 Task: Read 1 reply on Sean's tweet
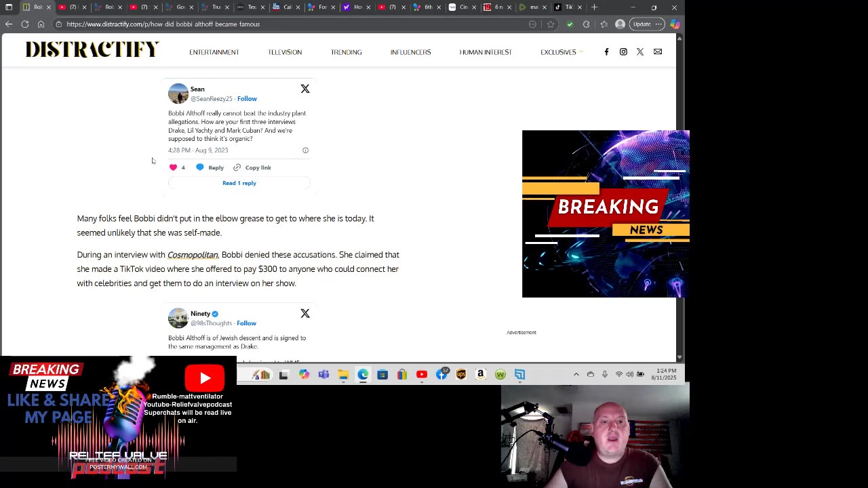click(x=239, y=183)
